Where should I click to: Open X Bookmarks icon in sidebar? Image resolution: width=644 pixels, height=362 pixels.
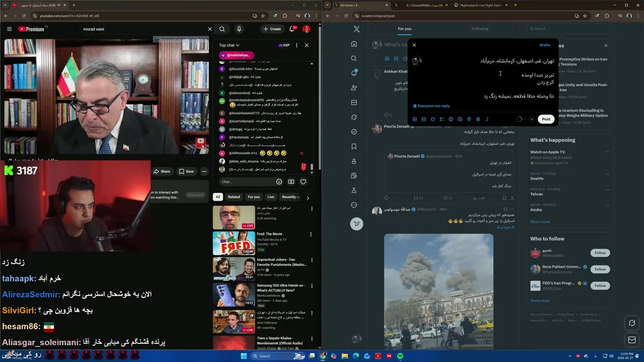(x=354, y=146)
